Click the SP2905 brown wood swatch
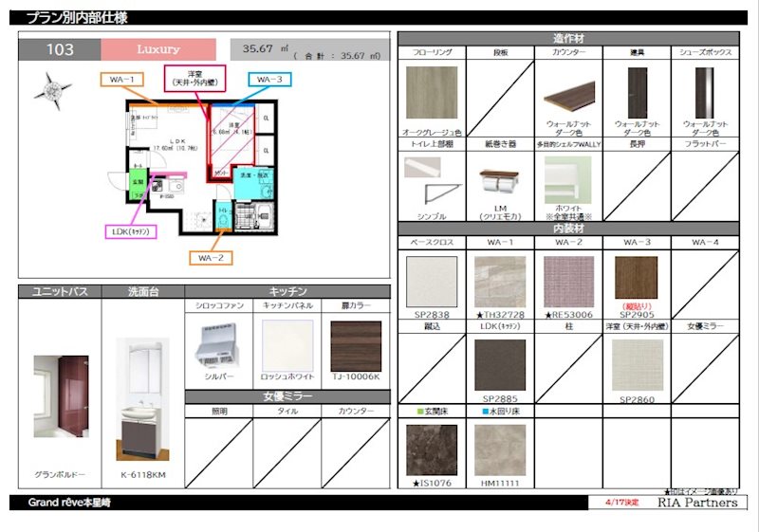Screen dimensions: 759x532 [x=636, y=278]
